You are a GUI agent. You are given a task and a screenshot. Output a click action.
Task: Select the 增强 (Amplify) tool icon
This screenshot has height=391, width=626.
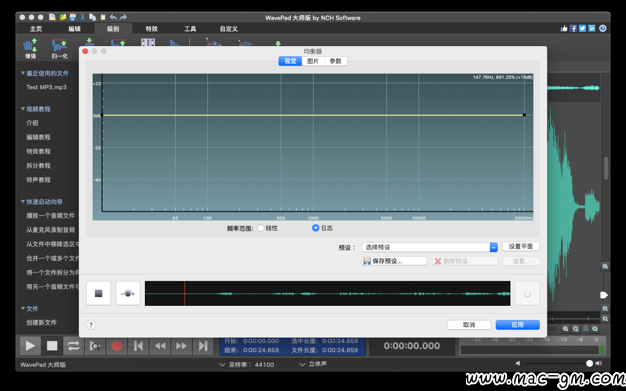pyautogui.click(x=30, y=49)
